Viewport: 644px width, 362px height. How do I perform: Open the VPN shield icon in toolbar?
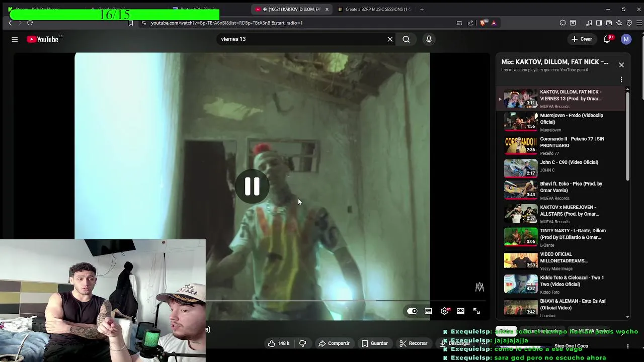point(629,23)
